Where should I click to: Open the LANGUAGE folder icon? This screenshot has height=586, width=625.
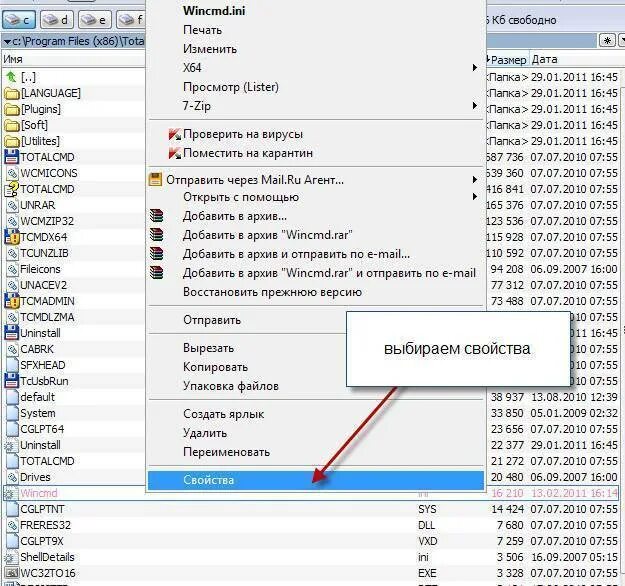click(12, 94)
